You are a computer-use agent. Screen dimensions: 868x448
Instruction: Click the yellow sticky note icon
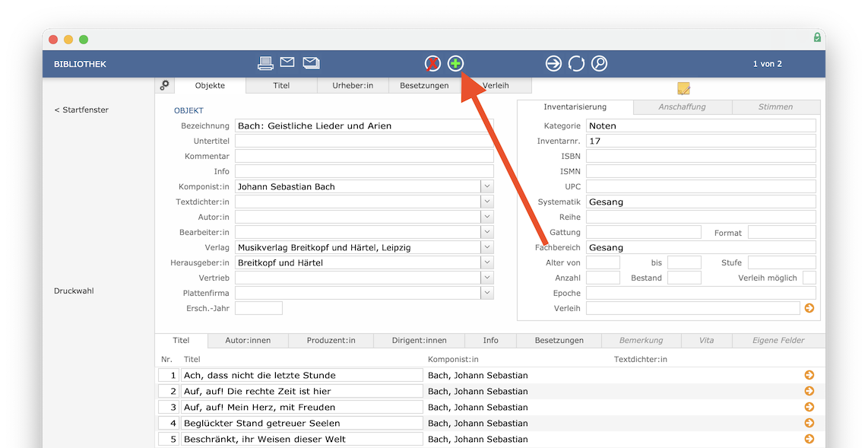point(683,88)
